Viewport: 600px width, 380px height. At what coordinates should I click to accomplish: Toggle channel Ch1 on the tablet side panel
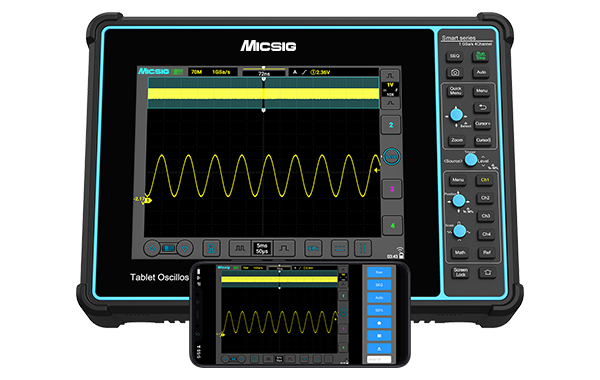[x=484, y=180]
